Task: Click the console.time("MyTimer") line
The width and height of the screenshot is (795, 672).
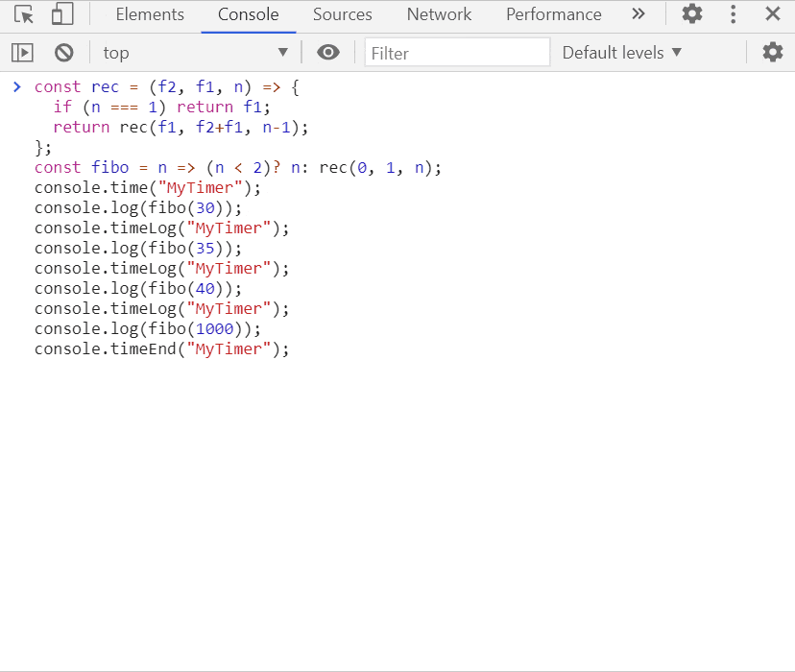Action: coord(148,188)
